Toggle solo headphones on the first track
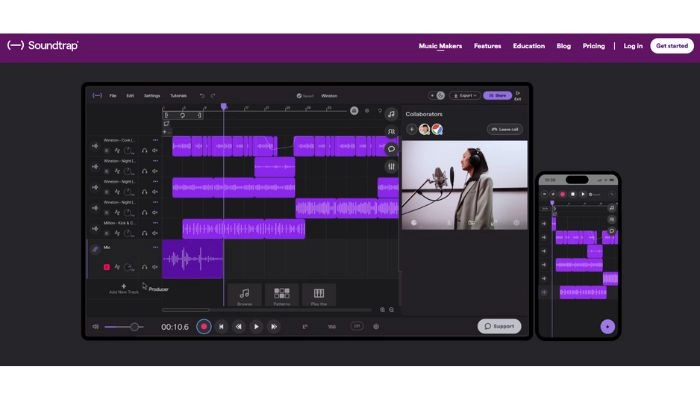The height and width of the screenshot is (400, 700). [144, 151]
